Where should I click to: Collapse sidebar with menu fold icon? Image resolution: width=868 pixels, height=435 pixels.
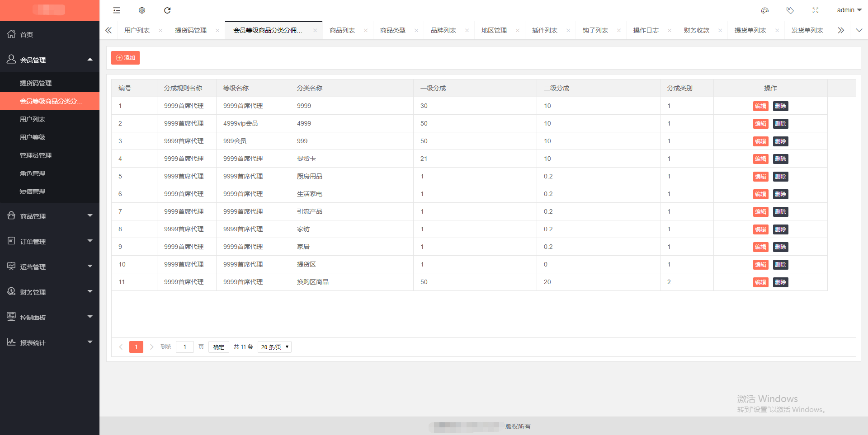coord(117,10)
